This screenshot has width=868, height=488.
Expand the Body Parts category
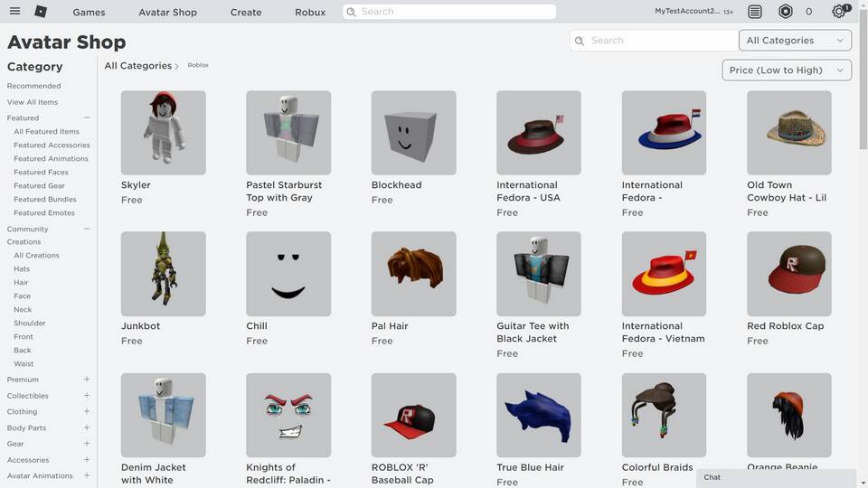[87, 427]
